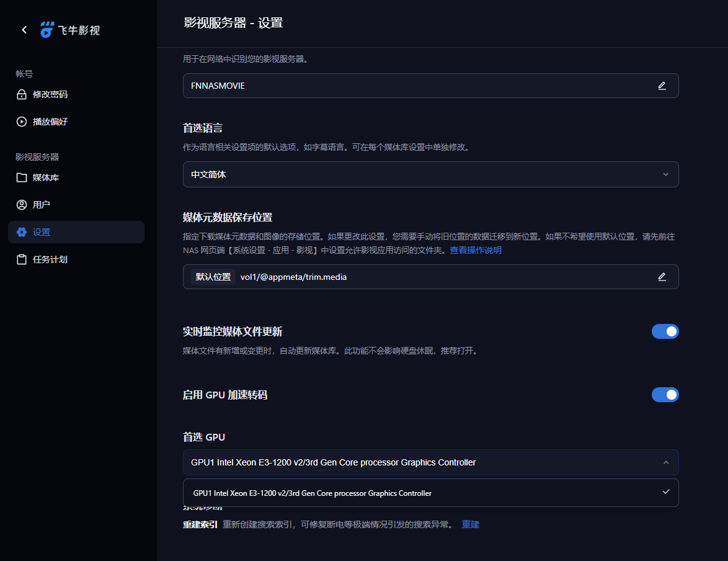This screenshot has height=561, width=728.
Task: Open the 查看操作说明 link
Action: click(476, 250)
